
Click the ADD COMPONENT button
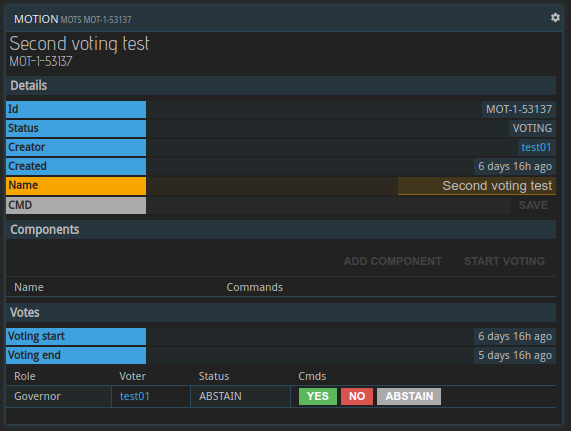393,261
